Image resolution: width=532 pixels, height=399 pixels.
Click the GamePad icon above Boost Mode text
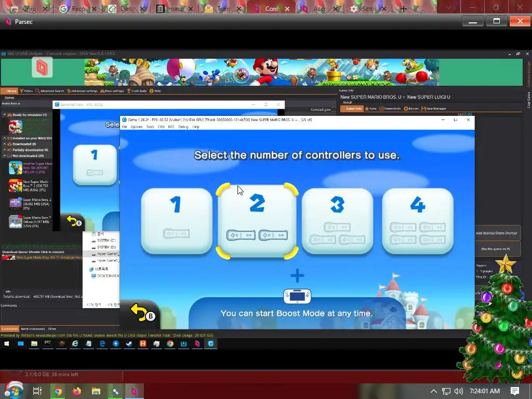click(297, 296)
